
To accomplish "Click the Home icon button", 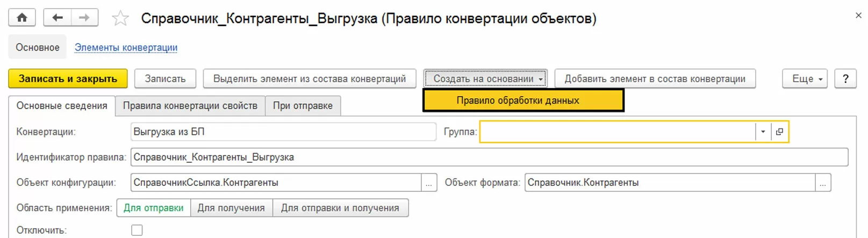I will coord(22,18).
